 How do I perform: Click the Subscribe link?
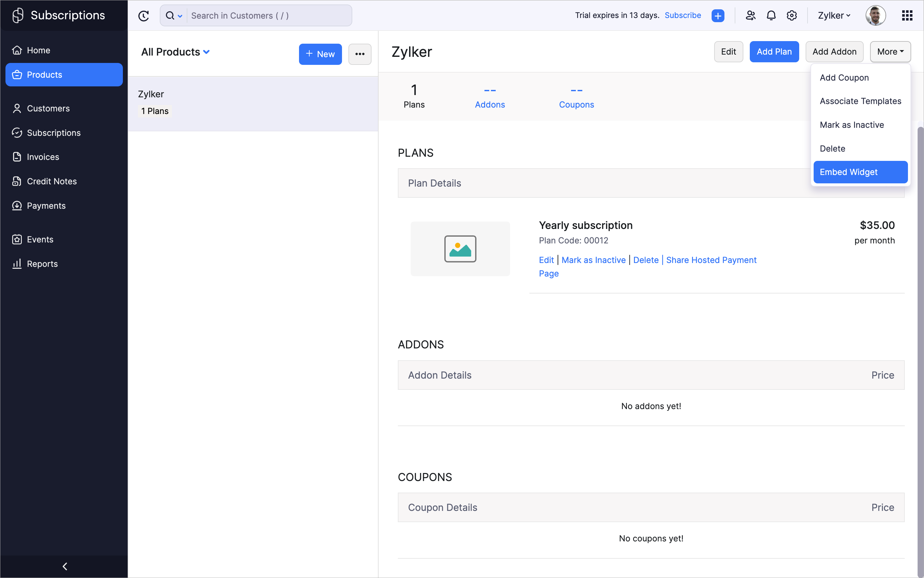pyautogui.click(x=683, y=15)
